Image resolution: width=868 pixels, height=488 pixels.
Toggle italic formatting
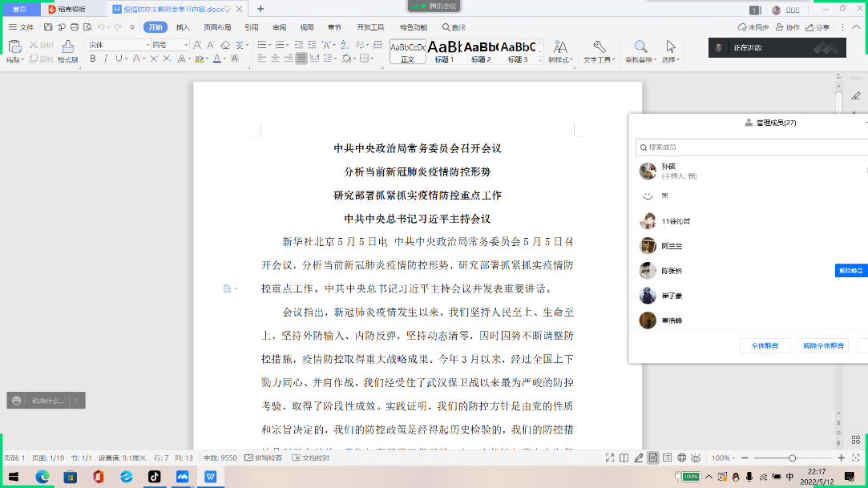(106, 58)
